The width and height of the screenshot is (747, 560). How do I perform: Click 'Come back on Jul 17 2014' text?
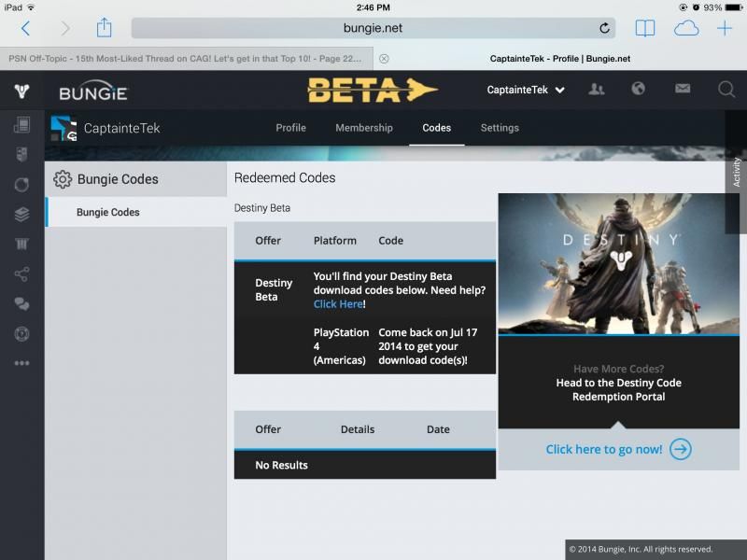(428, 346)
